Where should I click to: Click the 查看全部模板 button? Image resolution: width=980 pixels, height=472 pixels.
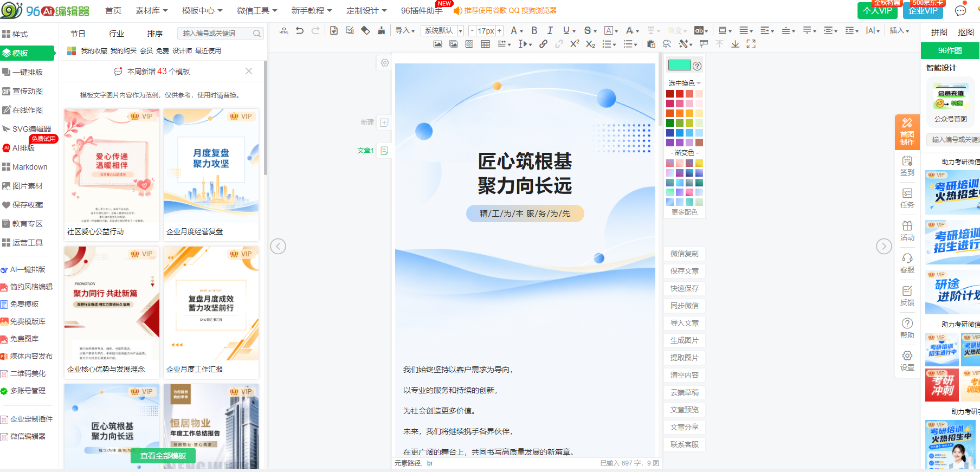point(163,456)
